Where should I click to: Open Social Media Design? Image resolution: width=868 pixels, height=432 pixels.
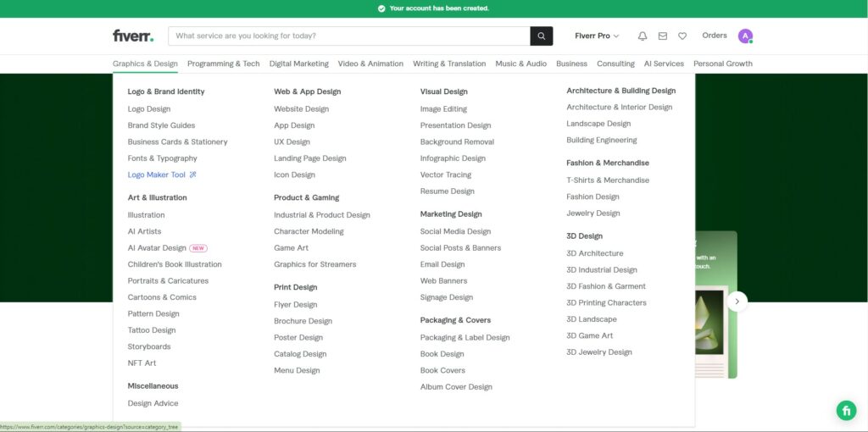click(455, 232)
